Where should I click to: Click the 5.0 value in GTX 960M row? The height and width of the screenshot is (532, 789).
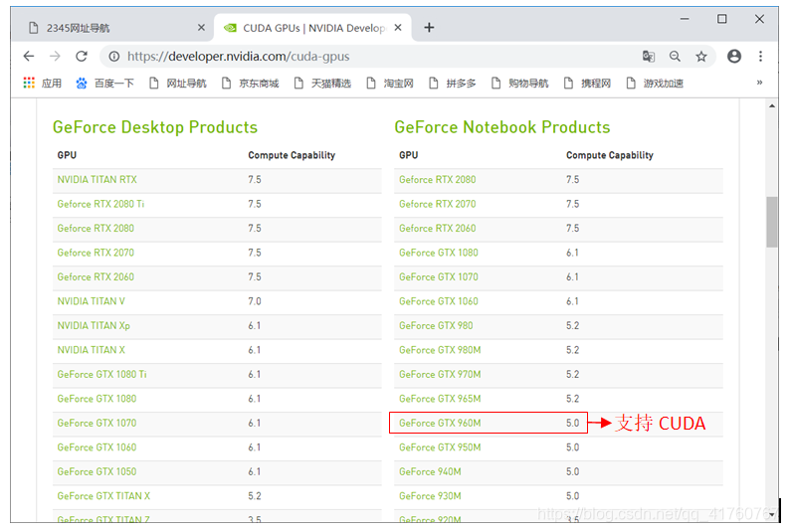(573, 423)
